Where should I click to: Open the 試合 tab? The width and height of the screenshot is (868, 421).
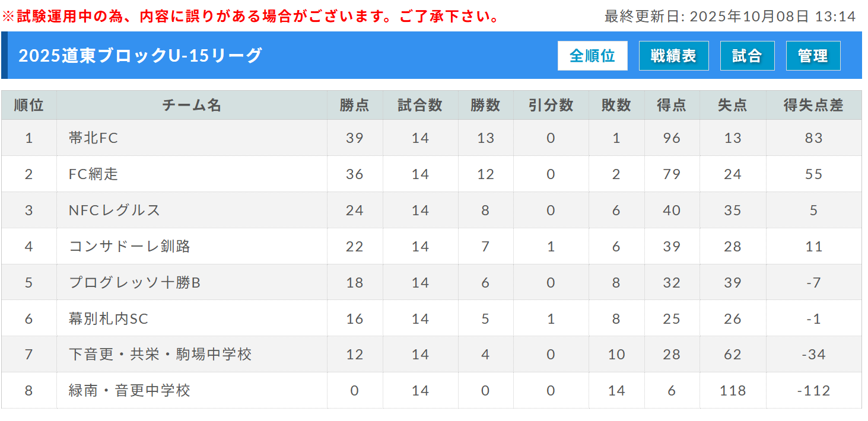pyautogui.click(x=747, y=56)
